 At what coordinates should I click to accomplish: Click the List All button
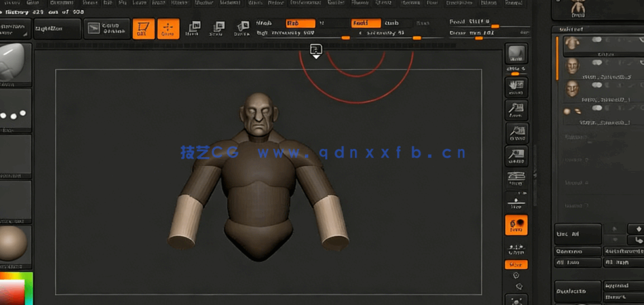coord(578,234)
